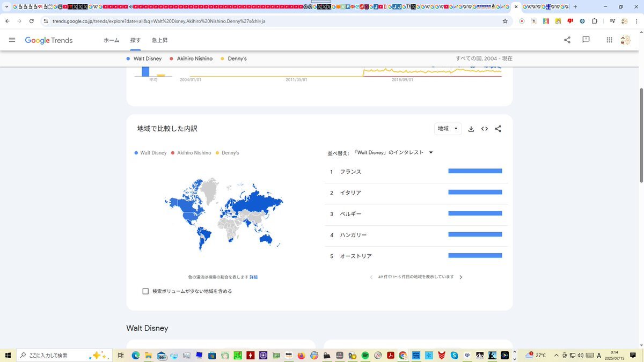This screenshot has width=644, height=362.
Task: Click the blue interest bar for ベルギー
Action: coord(475,213)
